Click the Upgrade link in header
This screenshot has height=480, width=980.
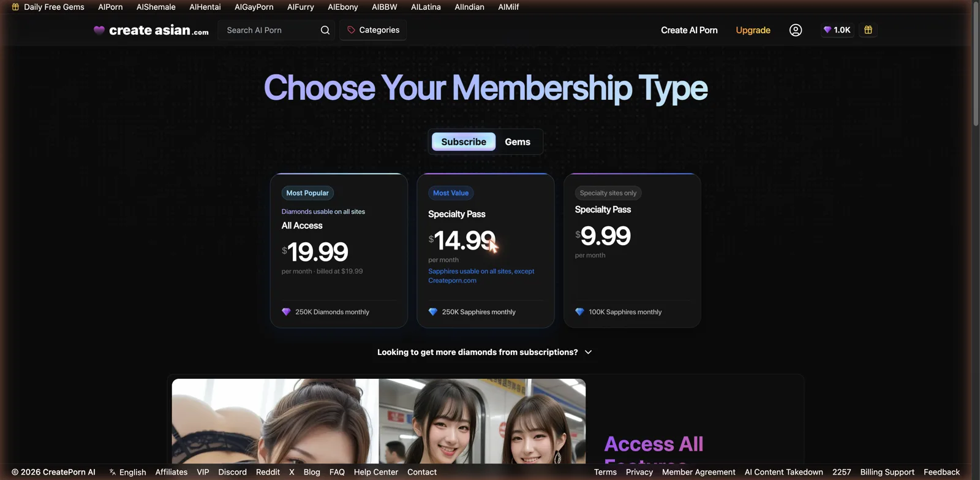pos(753,30)
